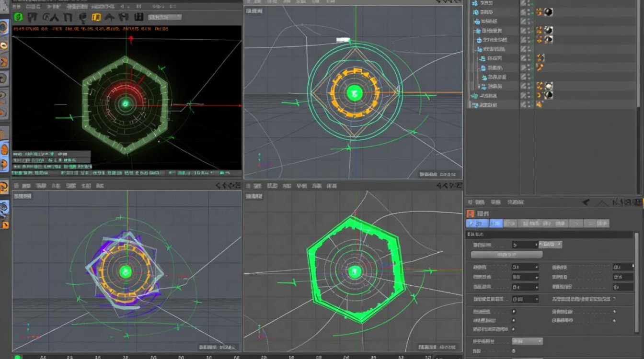This screenshot has width=644, height=359.
Task: Click the back arrow in attributes panel header
Action: (586, 202)
